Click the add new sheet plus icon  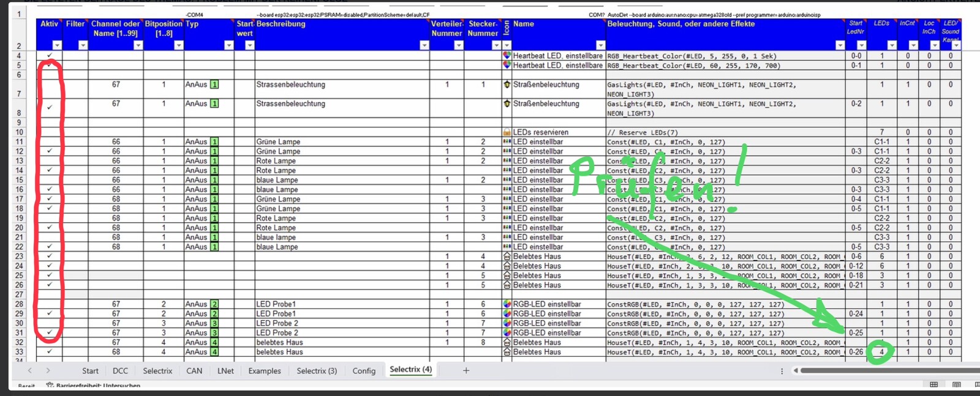coord(466,370)
